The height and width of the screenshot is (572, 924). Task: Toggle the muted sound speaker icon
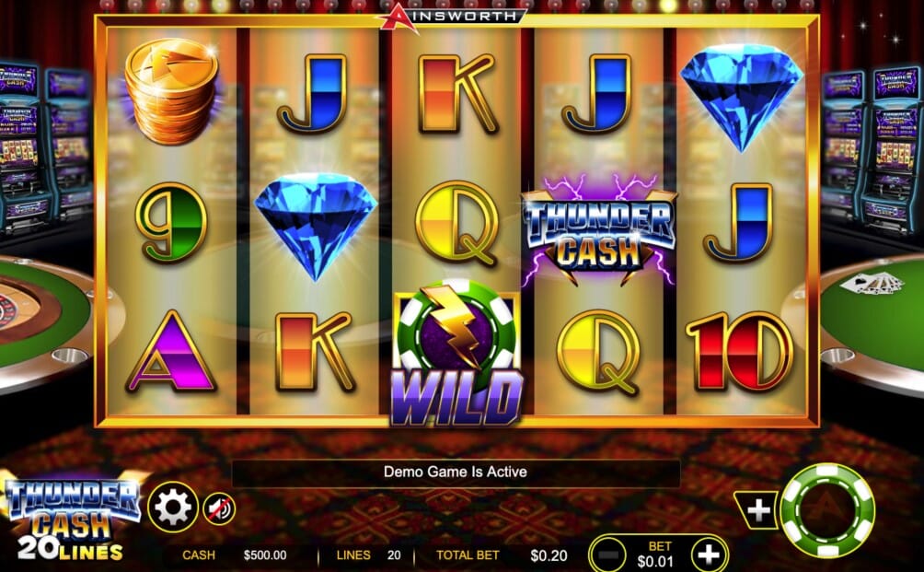pyautogui.click(x=219, y=508)
